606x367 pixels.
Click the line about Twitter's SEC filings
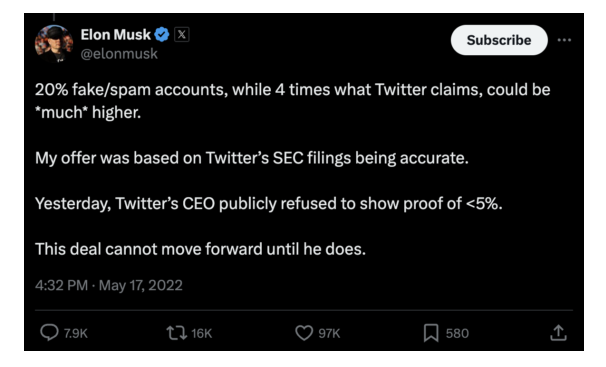pos(252,158)
